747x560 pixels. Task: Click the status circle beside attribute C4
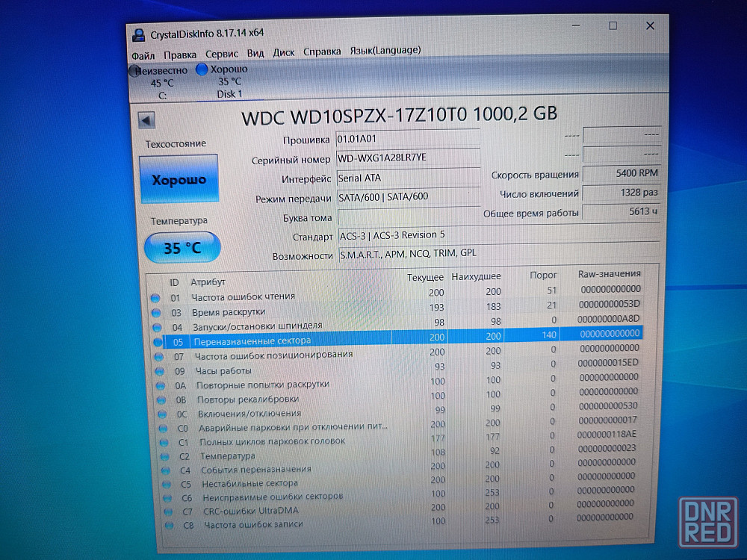point(166,470)
